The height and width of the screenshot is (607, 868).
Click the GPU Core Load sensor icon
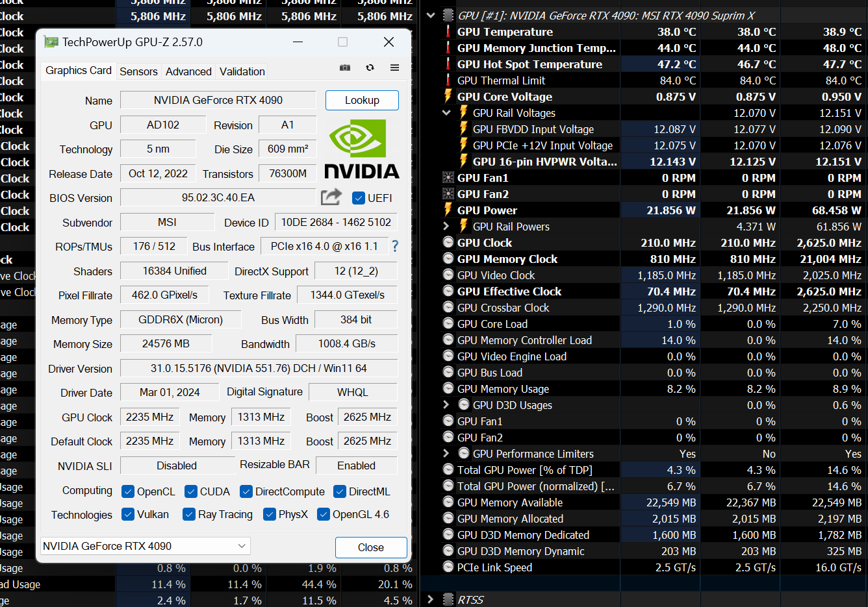[x=448, y=324]
